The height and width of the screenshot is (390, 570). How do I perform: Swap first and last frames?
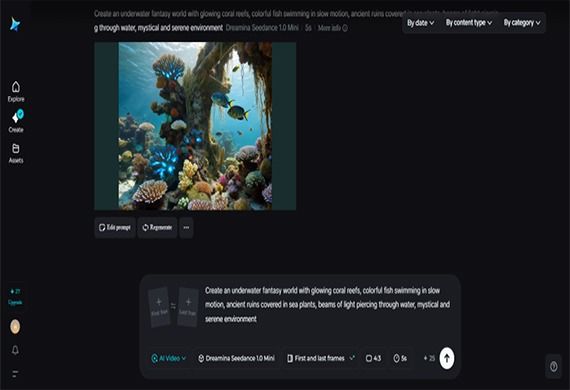pyautogui.click(x=173, y=306)
